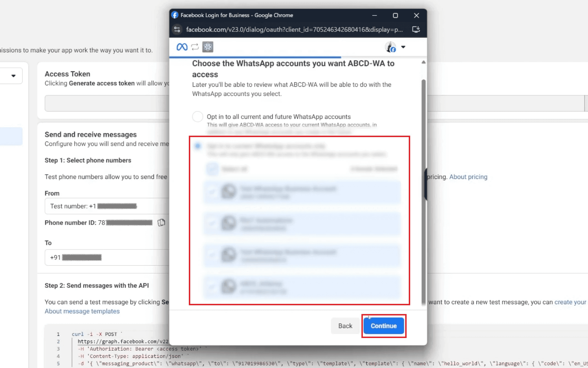Toggle the Select all checkbox
The height and width of the screenshot is (368, 588).
[x=212, y=169]
